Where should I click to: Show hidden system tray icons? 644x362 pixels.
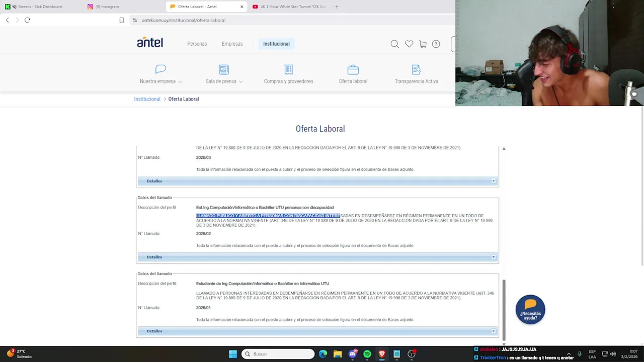569,354
